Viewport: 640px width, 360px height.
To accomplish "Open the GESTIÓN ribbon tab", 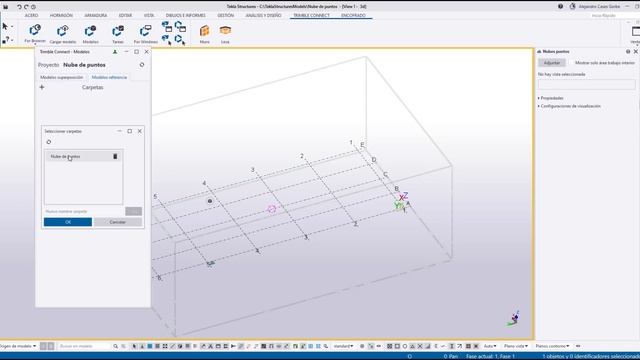I will (x=226, y=16).
